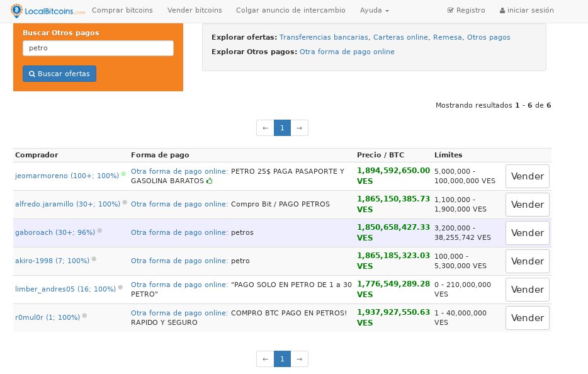This screenshot has width=588, height=374.
Task: Click payment method link in r0mul0r's row
Action: pos(179,313)
